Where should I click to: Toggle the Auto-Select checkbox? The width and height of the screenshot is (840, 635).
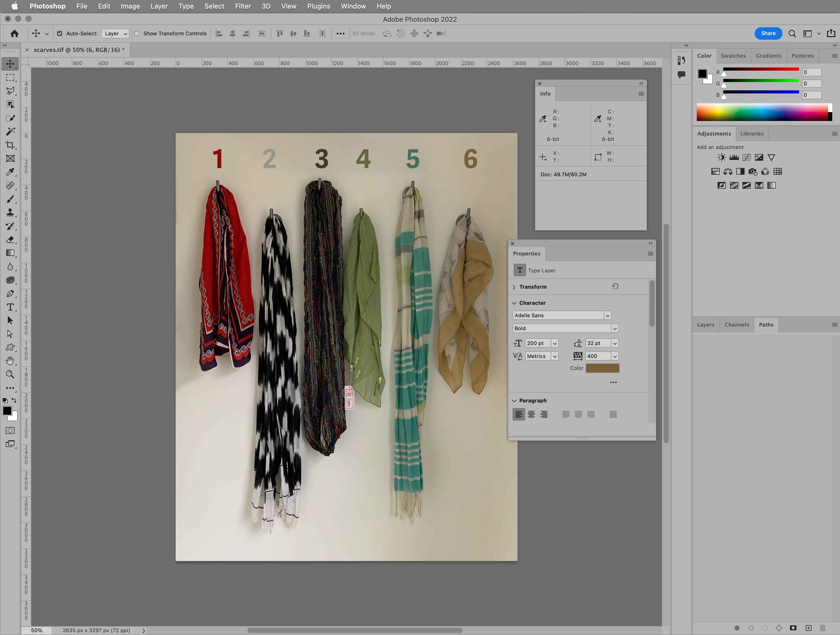60,33
